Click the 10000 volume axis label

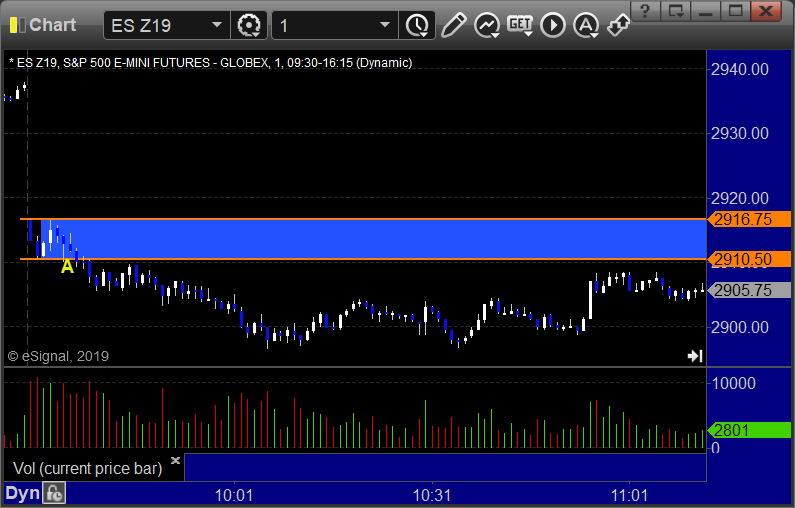tap(734, 383)
